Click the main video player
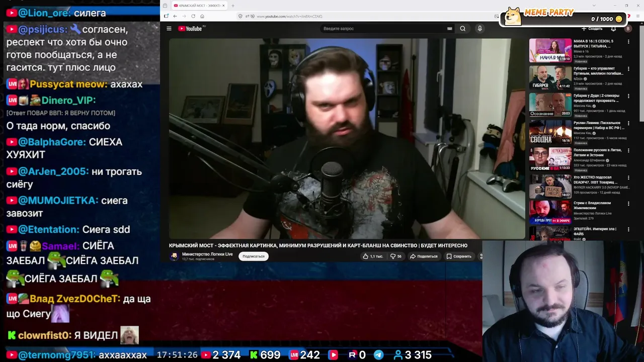 click(347, 138)
